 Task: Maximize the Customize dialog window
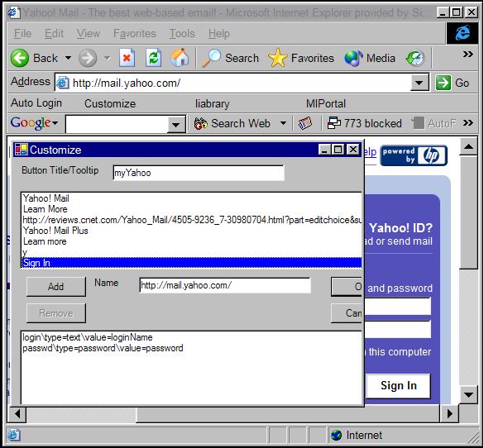tap(338, 150)
